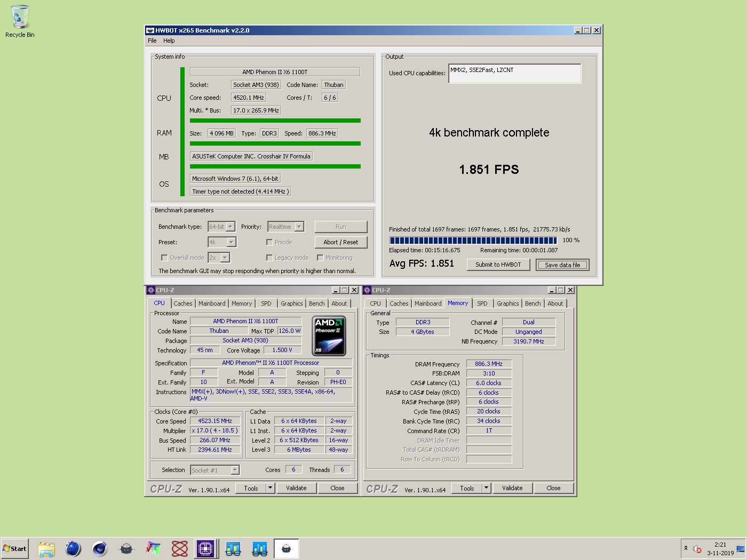Click Validate in left CPU-Z window

pyautogui.click(x=296, y=488)
